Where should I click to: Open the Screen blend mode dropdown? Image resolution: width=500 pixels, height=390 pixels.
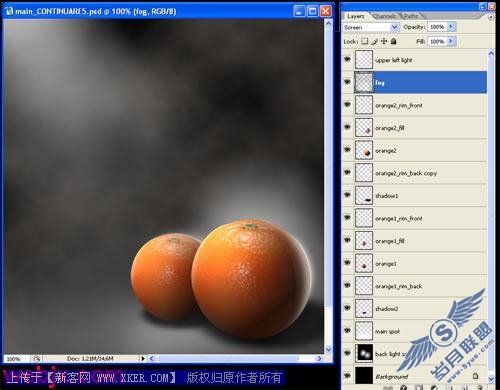click(395, 27)
